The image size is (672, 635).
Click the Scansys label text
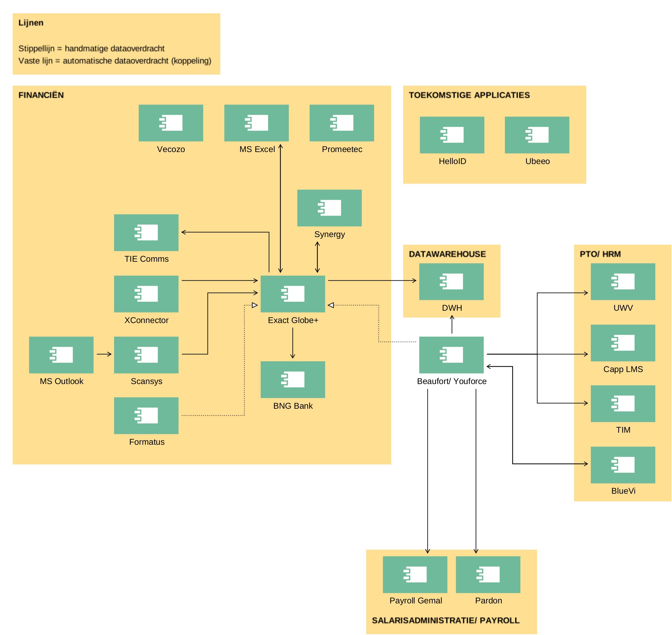pyautogui.click(x=147, y=382)
